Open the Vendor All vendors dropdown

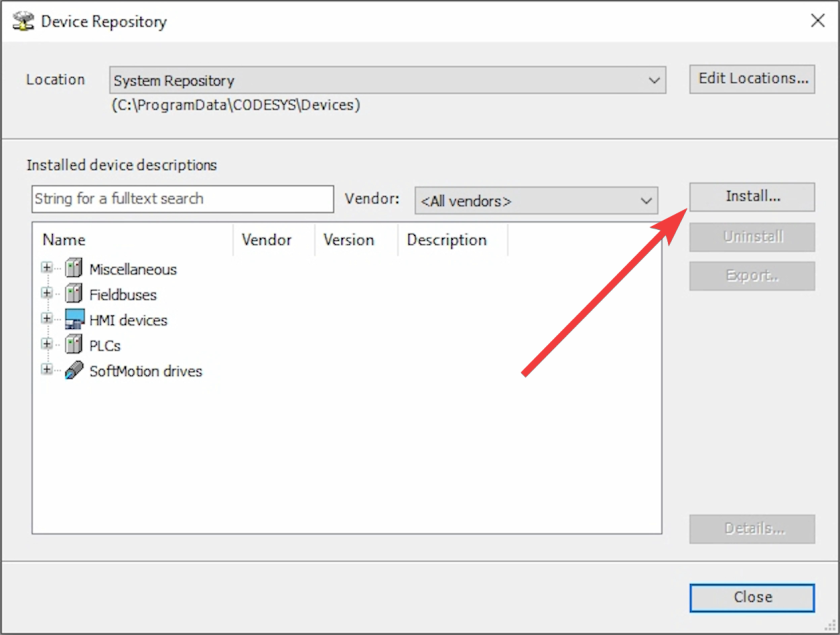click(x=536, y=201)
